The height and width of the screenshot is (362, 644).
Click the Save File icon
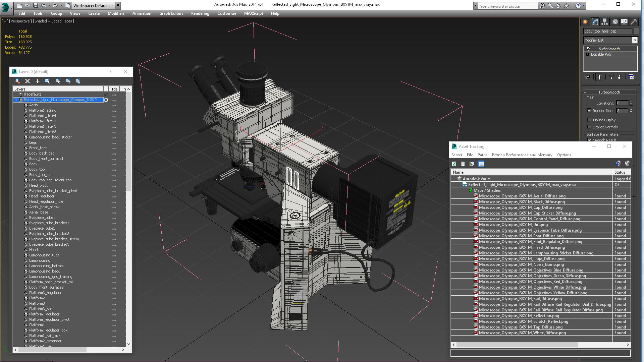35,5
